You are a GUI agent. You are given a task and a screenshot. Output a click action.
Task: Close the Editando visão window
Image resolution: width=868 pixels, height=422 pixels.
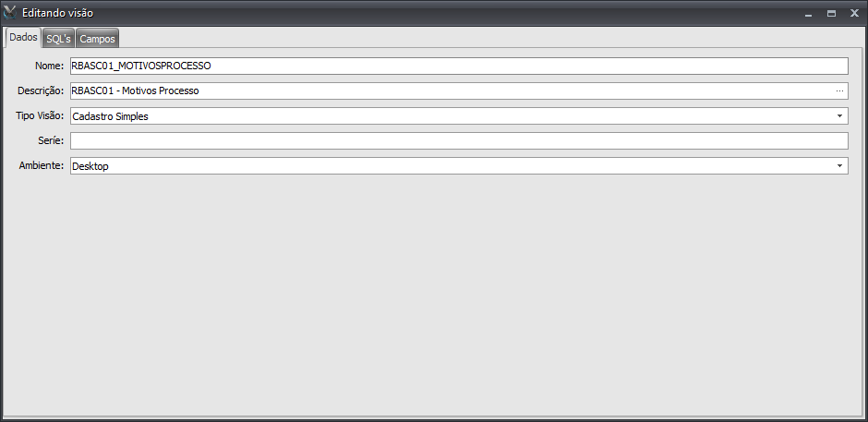pos(854,13)
